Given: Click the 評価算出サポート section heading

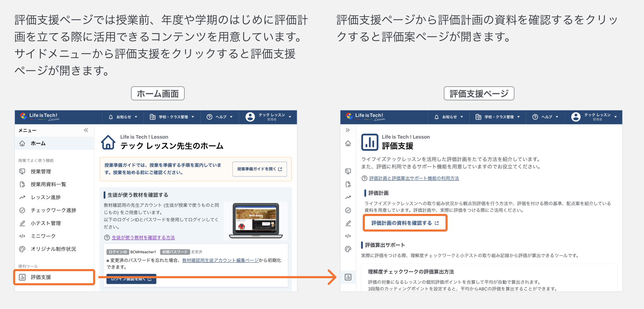Looking at the screenshot, I should (385, 245).
